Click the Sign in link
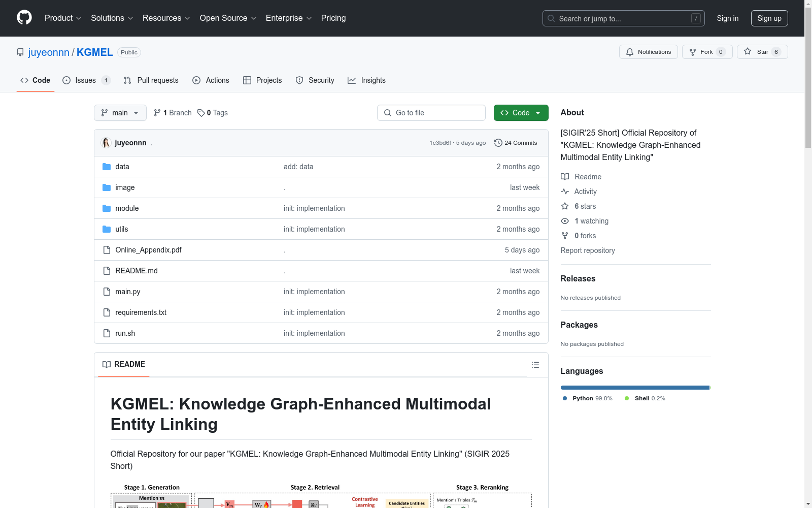 [x=728, y=18]
